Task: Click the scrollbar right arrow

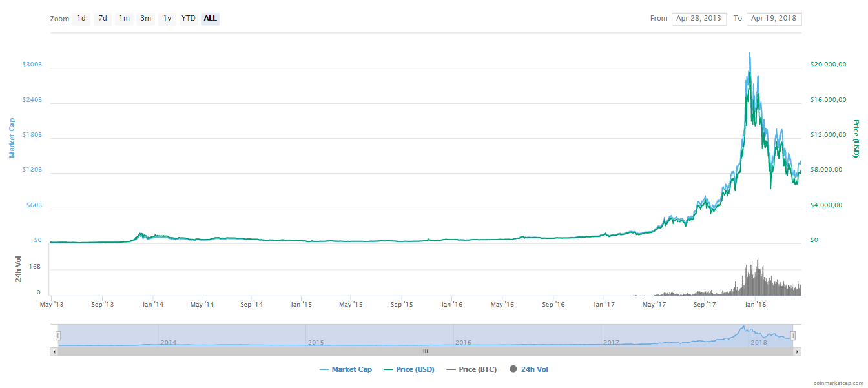Action: [798, 352]
